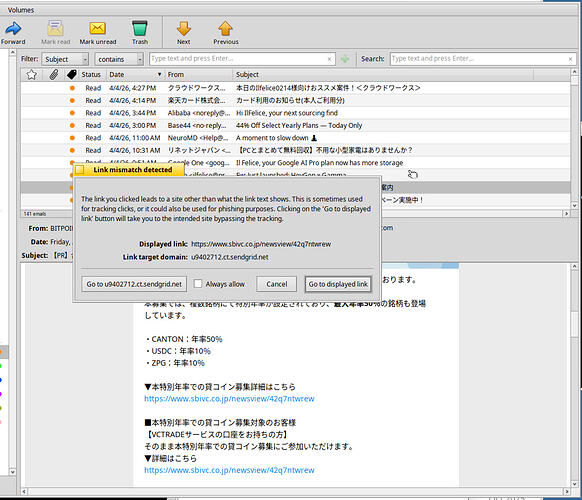The image size is (582, 500).
Task: Click Go to displayed link button
Action: click(x=338, y=284)
